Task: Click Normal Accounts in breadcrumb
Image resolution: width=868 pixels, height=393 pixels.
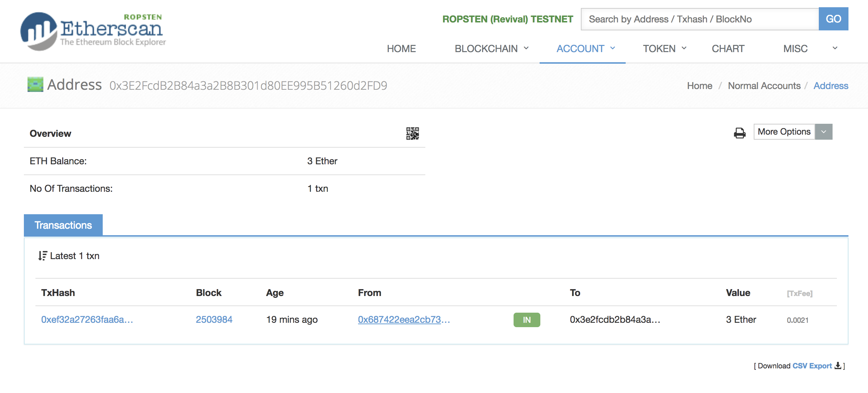Action: pyautogui.click(x=764, y=86)
